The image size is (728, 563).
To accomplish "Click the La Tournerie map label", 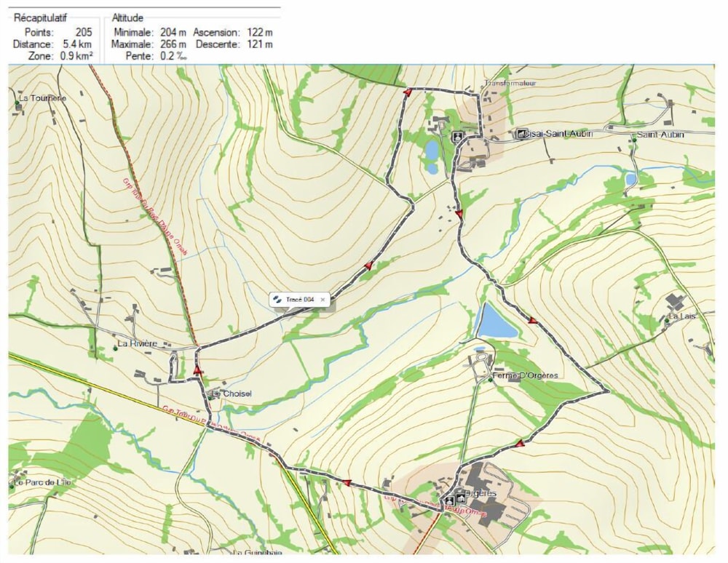I will tap(43, 98).
